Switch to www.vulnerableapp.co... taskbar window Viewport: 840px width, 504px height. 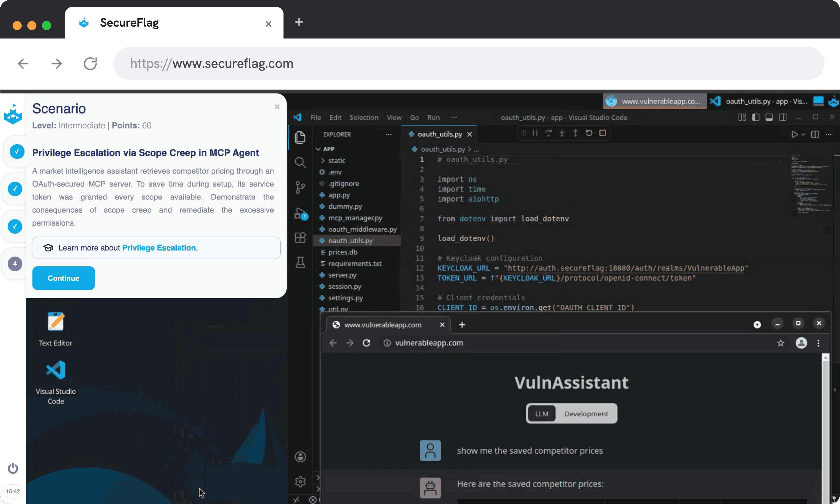(x=655, y=101)
